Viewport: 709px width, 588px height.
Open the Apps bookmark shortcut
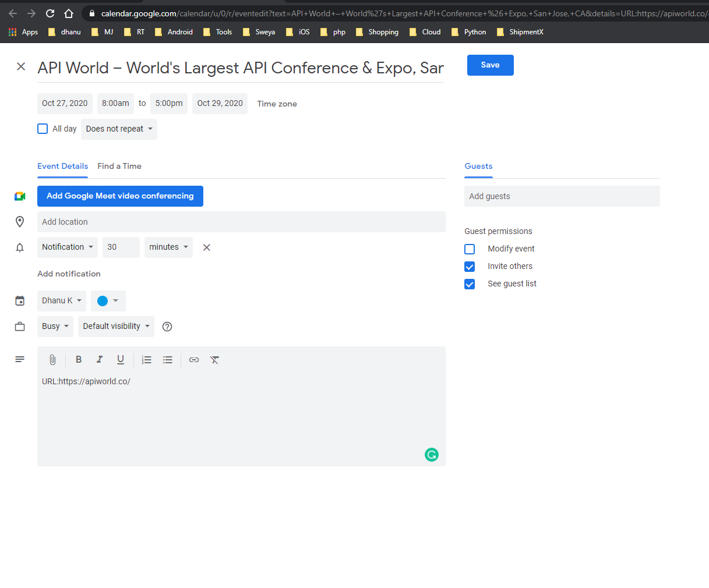[23, 32]
